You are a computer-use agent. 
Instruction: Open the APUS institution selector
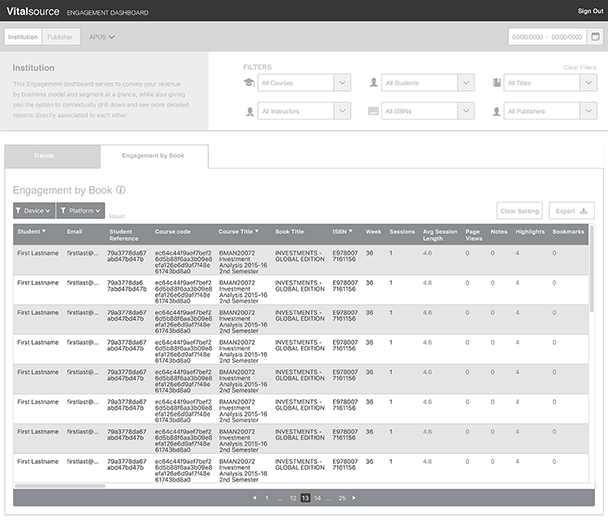102,37
